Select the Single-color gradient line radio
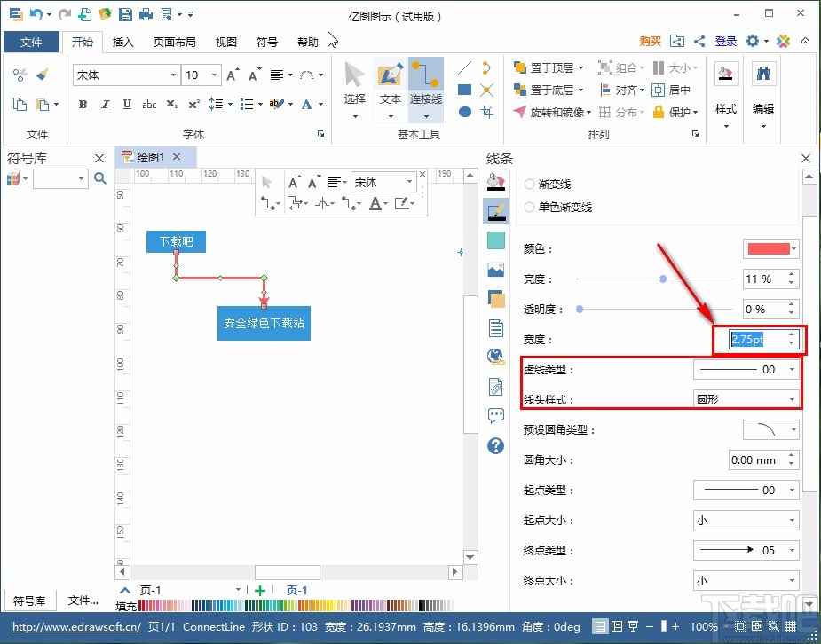 pos(529,208)
